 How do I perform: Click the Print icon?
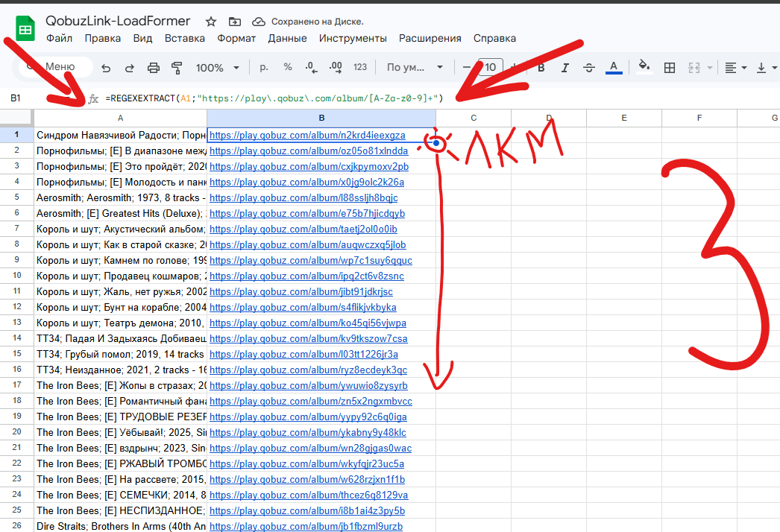(x=153, y=68)
